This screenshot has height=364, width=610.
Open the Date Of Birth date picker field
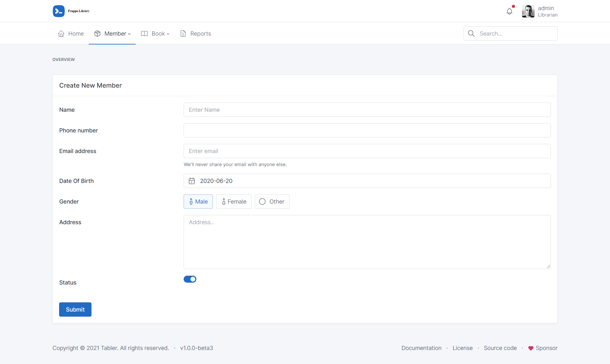(x=367, y=181)
